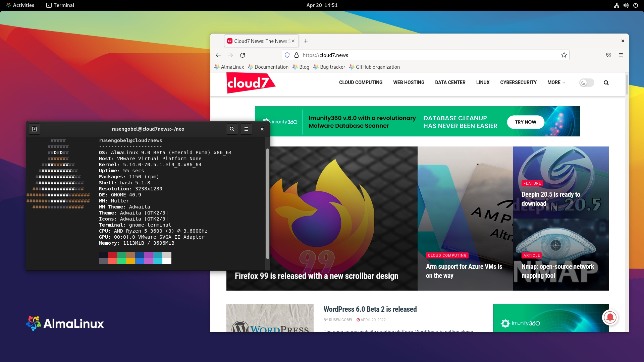Reload the cloud7.news page

243,55
